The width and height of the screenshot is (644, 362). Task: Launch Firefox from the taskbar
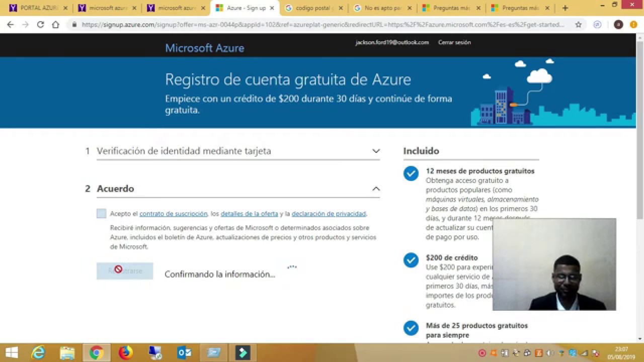point(125,352)
